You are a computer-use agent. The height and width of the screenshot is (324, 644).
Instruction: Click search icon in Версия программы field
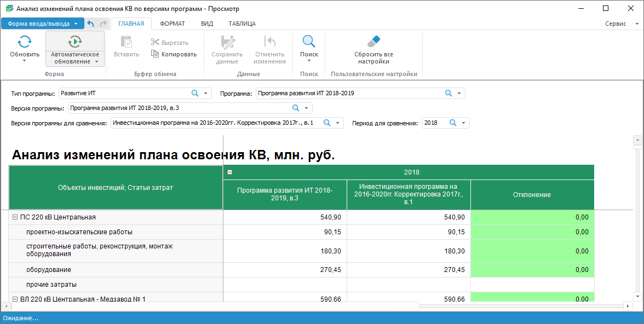pyautogui.click(x=296, y=108)
